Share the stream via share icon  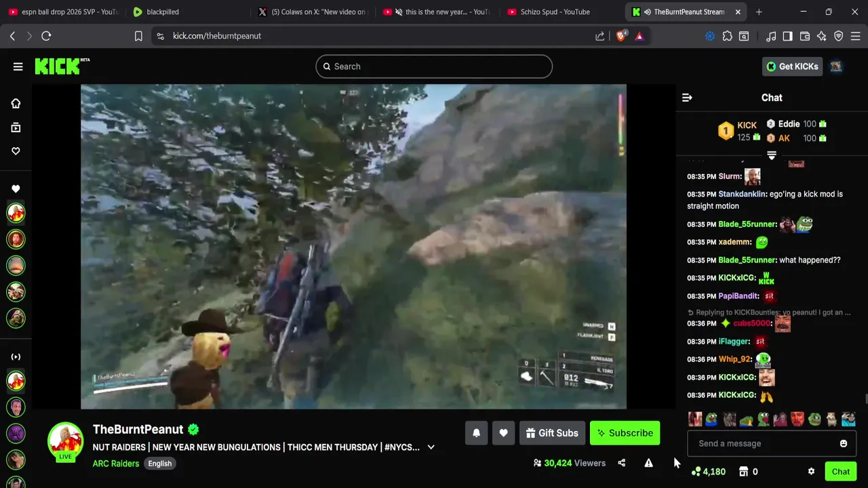point(622,463)
